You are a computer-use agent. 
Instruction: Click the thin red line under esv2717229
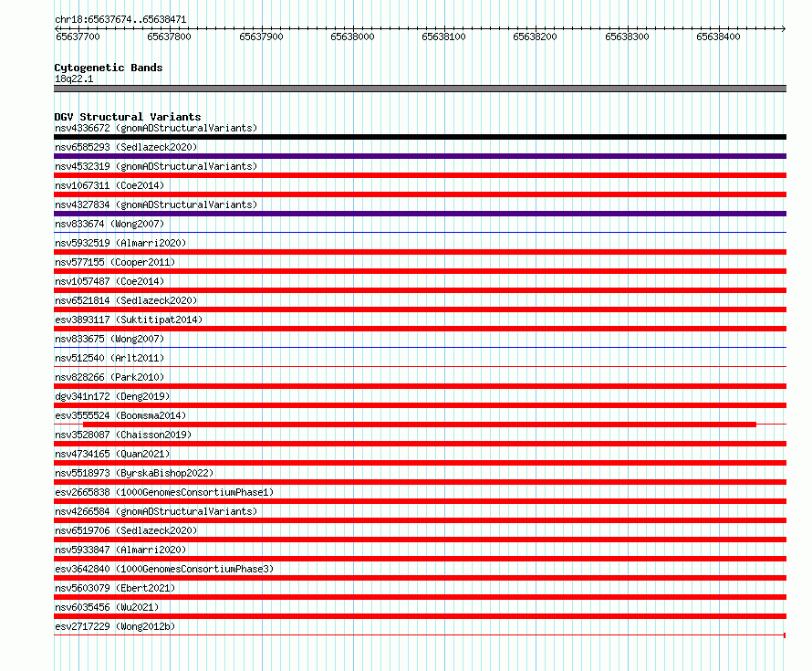420,635
